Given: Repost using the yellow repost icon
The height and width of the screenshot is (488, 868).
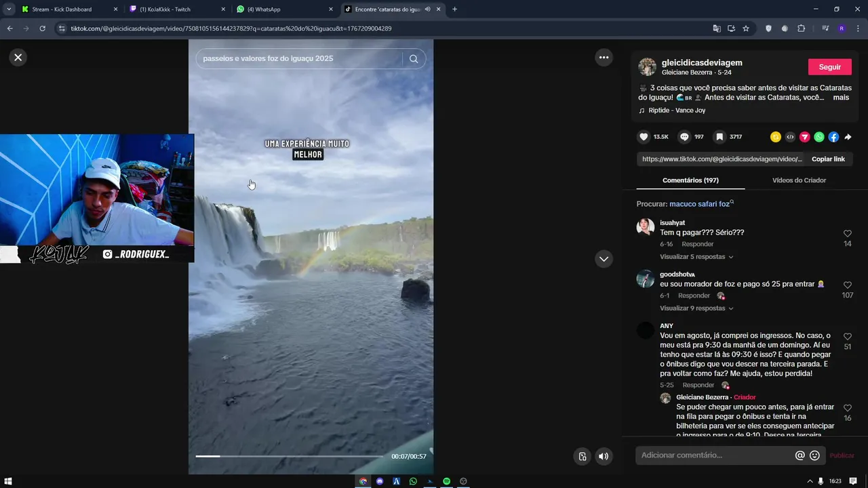Looking at the screenshot, I should point(776,137).
